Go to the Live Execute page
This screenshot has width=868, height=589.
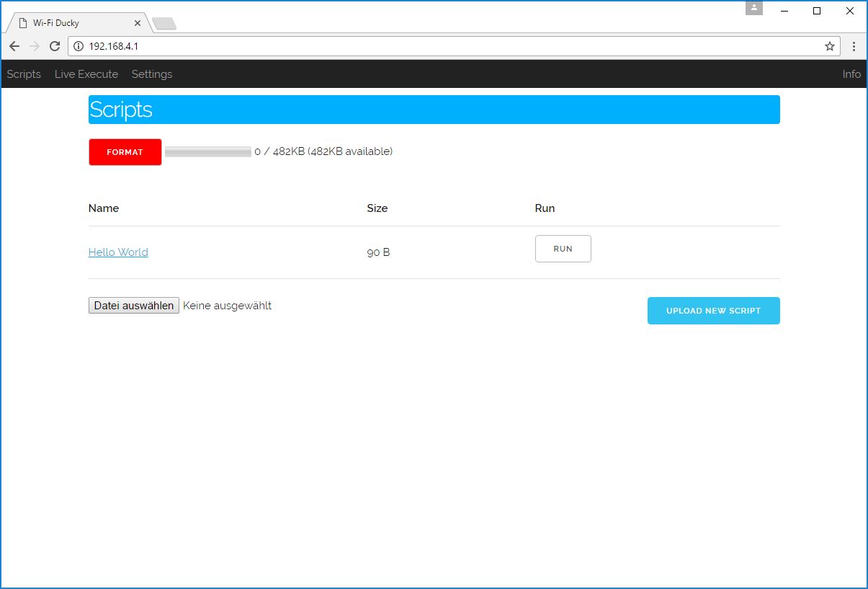pos(86,74)
